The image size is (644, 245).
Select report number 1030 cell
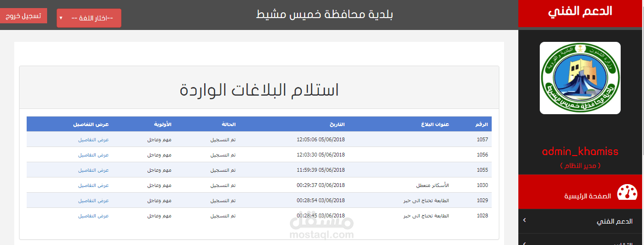[482, 186]
